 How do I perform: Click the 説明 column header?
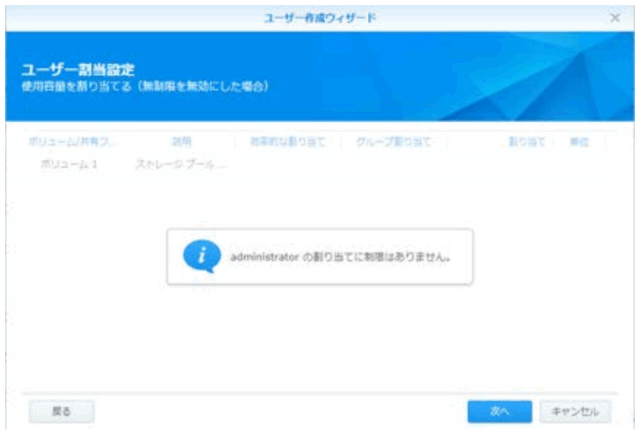click(181, 142)
